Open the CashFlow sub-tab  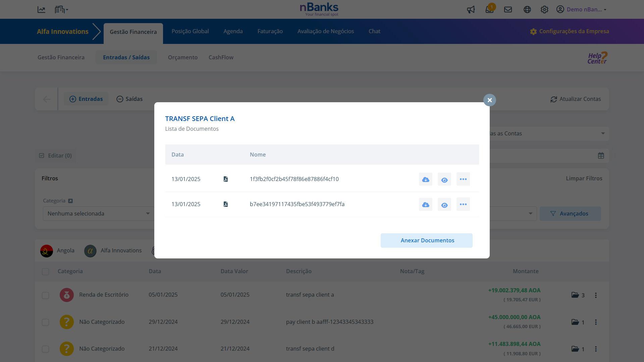coord(221,58)
